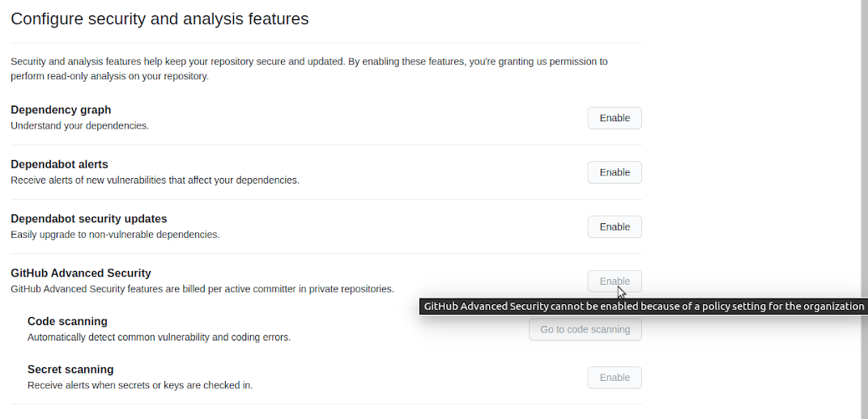The image size is (868, 419).
Task: Select the Dependency graph heading
Action: (61, 110)
